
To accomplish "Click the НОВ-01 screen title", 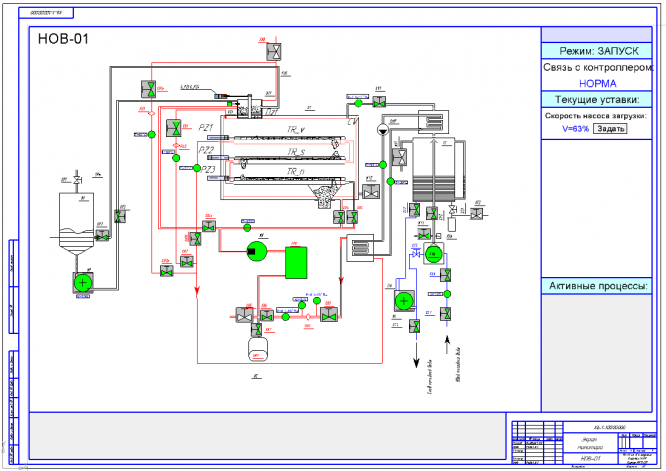I will tap(63, 39).
